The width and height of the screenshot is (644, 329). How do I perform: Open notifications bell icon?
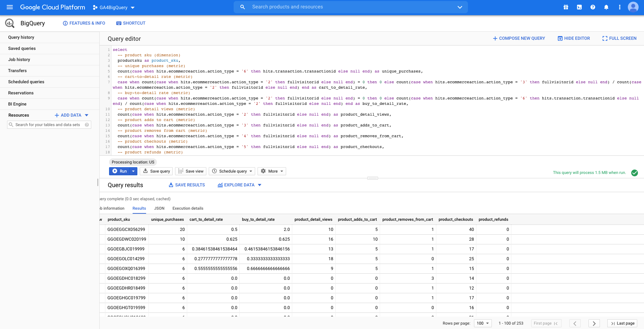(606, 7)
